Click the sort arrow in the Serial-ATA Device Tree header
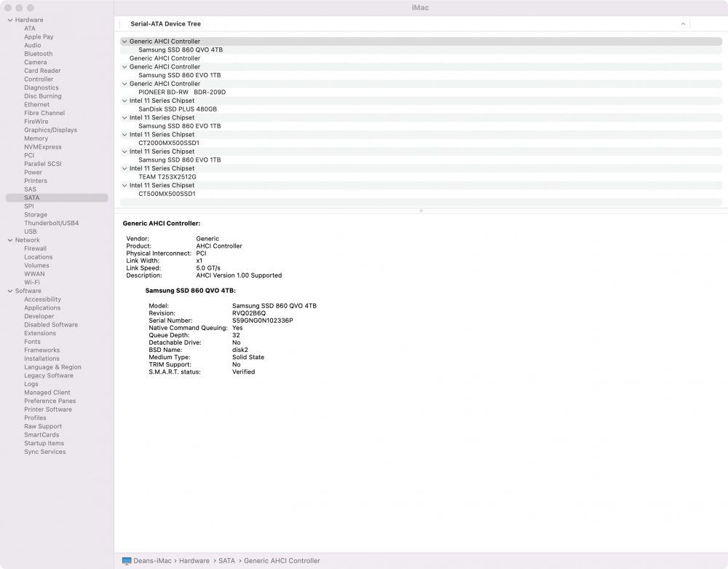 683,24
